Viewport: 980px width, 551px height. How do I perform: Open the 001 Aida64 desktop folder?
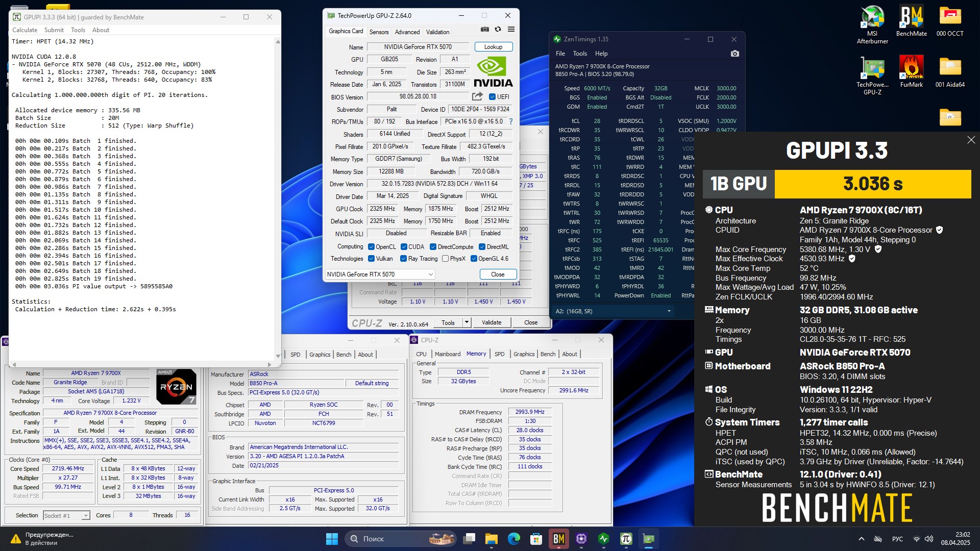tap(950, 72)
